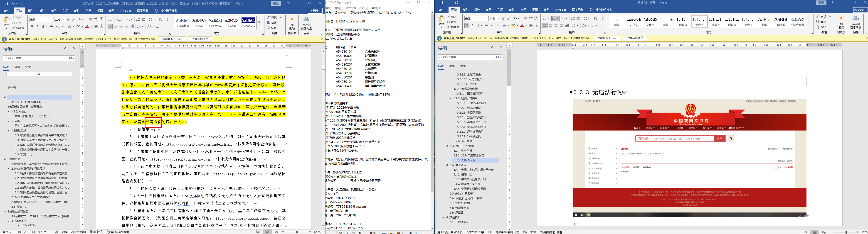The height and width of the screenshot is (234, 868).
Task: Toggle superscript in 招标文件 Word window
Action: click(x=62, y=26)
